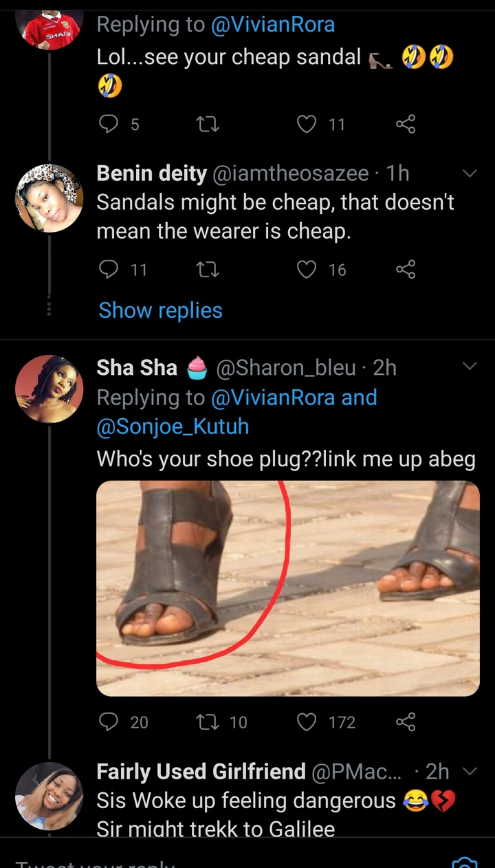The width and height of the screenshot is (495, 868).
Task: Expand options for Fairly Used Girlfriend's tweet
Action: pyautogui.click(x=470, y=772)
